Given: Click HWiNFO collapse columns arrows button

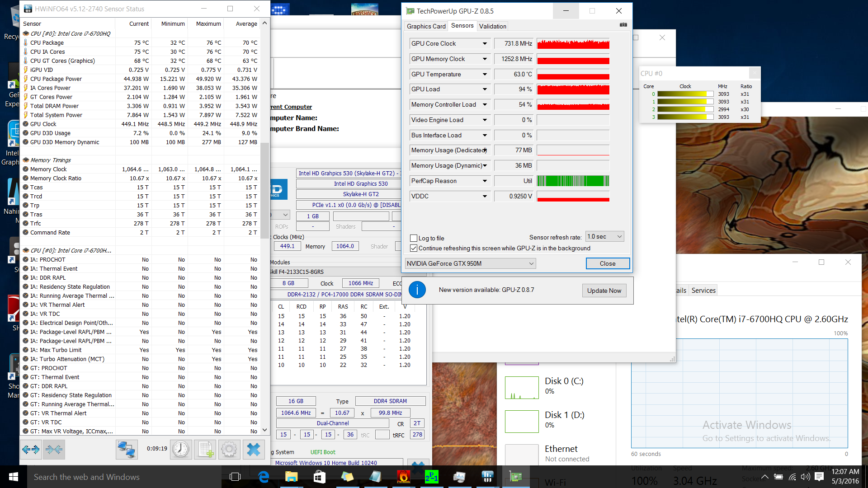Looking at the screenshot, I should [54, 449].
